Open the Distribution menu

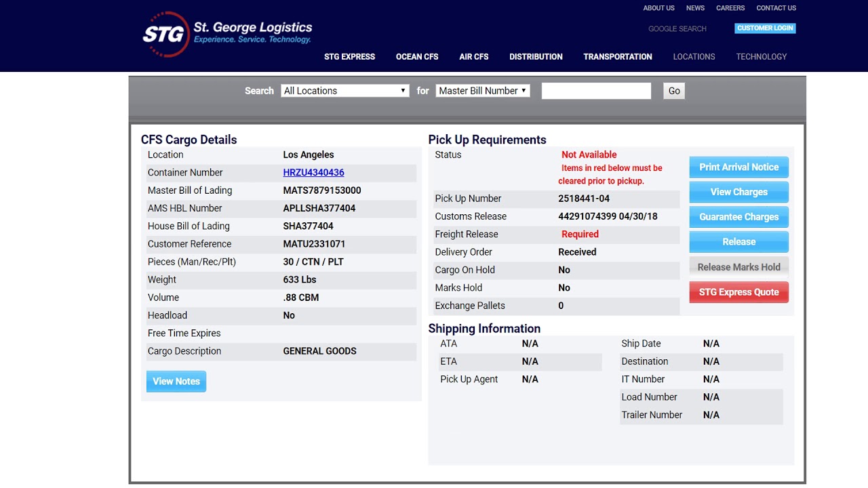pyautogui.click(x=536, y=57)
